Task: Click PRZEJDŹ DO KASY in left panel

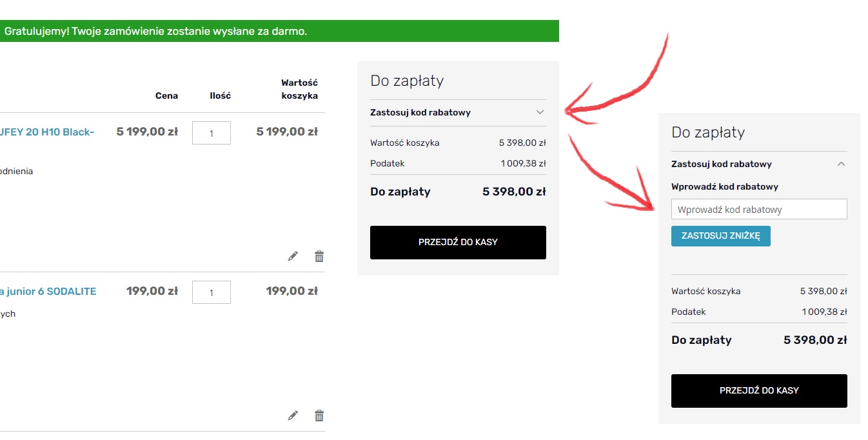Action: pos(458,243)
